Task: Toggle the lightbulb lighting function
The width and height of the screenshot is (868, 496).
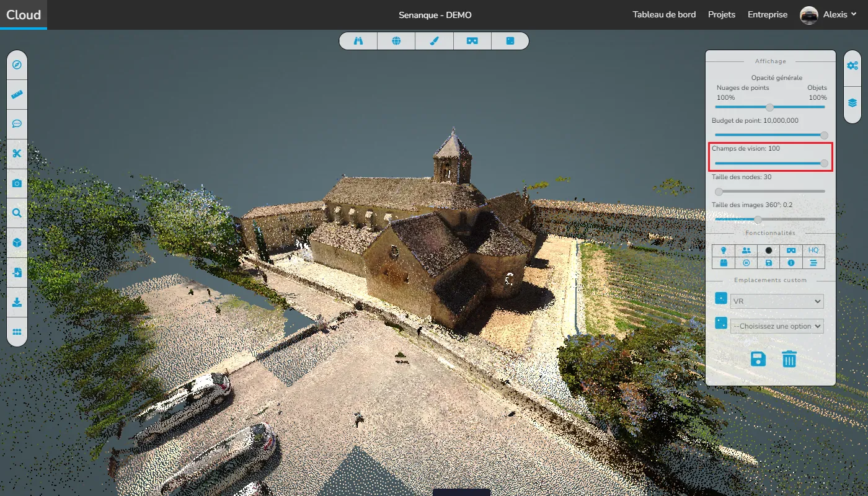Action: (x=723, y=250)
